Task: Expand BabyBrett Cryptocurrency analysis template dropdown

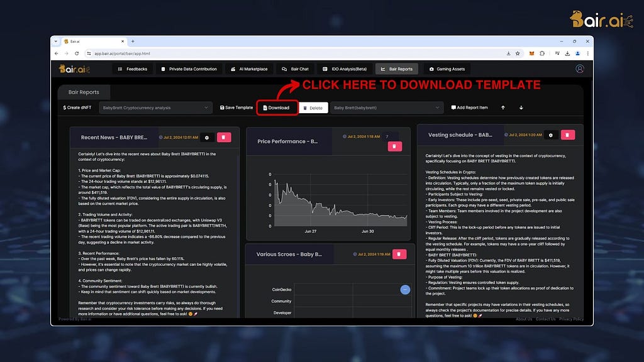Action: tap(156, 107)
